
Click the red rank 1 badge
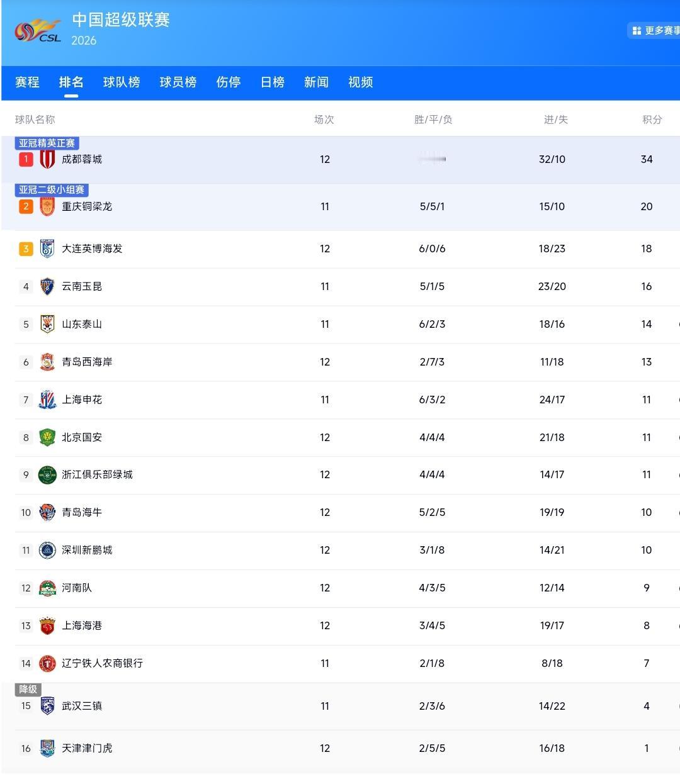[x=26, y=159]
